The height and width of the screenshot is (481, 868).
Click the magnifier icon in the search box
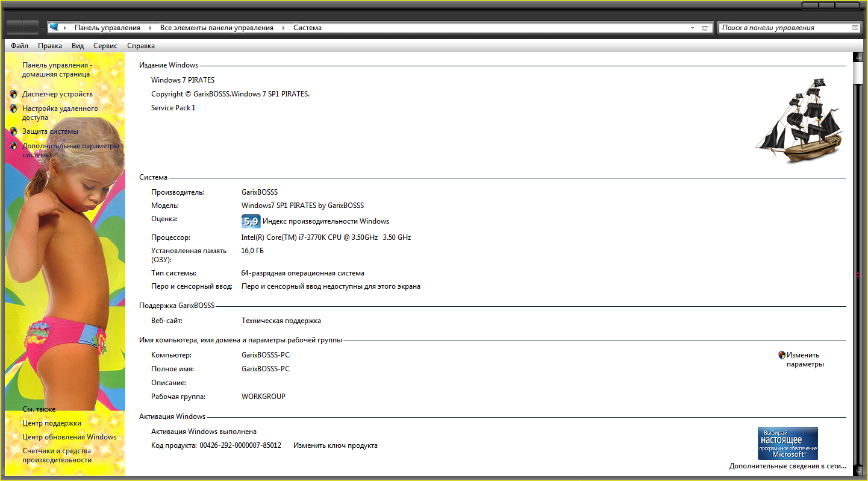point(855,28)
